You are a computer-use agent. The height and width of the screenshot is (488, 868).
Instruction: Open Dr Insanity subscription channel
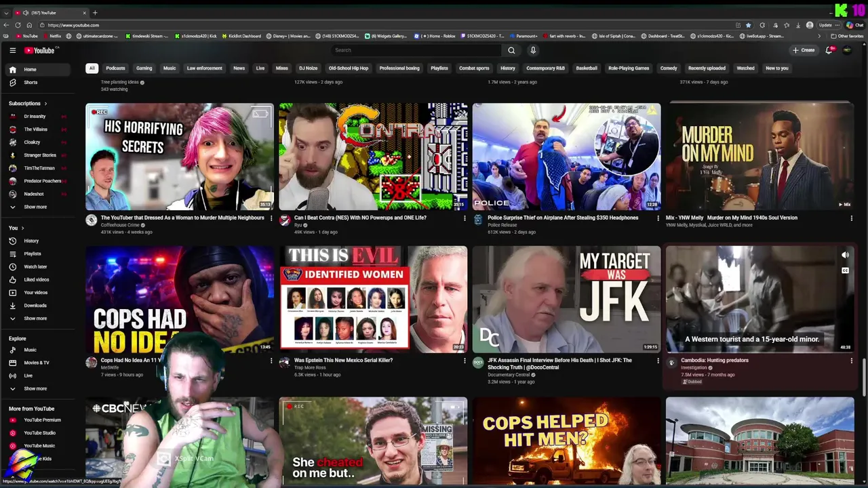[x=37, y=117]
